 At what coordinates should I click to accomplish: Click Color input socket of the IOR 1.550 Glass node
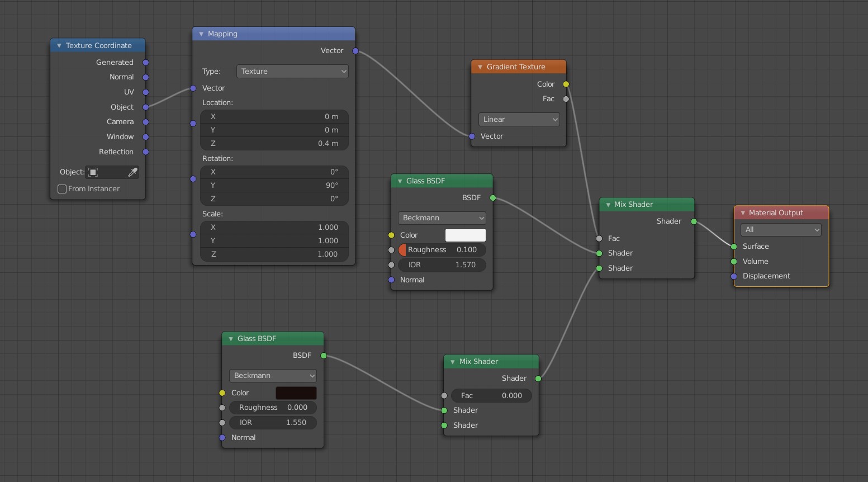222,393
